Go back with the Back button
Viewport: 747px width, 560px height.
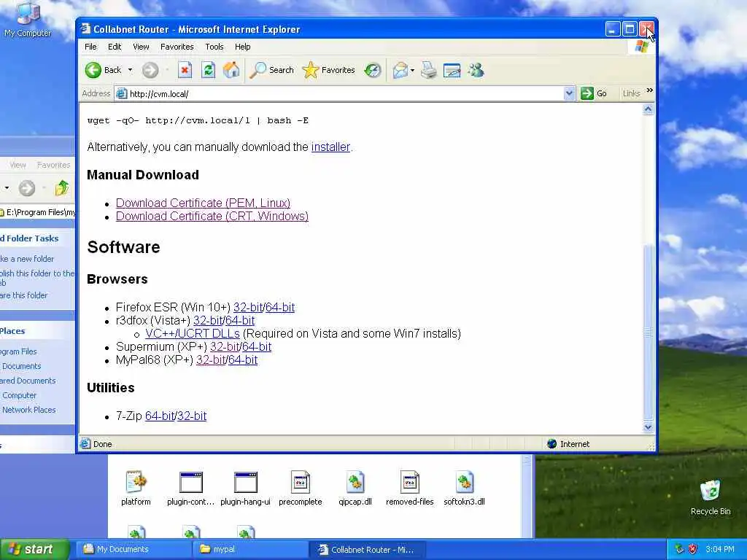[x=104, y=70]
